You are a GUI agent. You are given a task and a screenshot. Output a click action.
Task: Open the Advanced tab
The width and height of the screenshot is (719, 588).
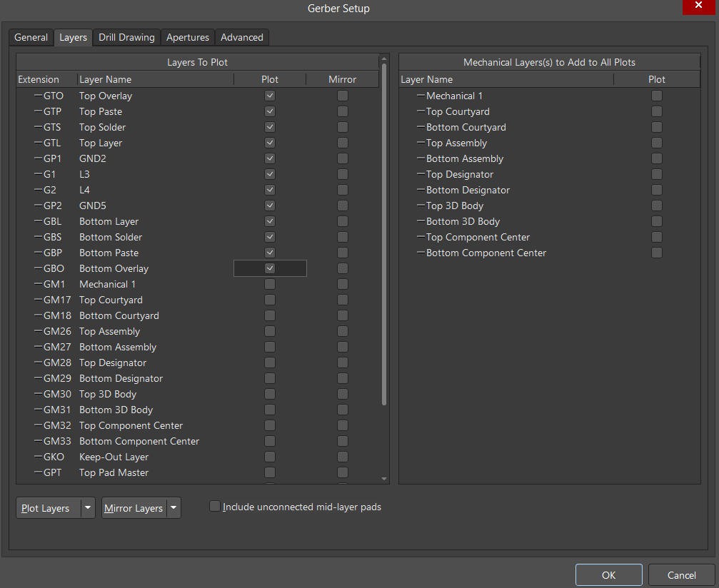[x=241, y=37]
